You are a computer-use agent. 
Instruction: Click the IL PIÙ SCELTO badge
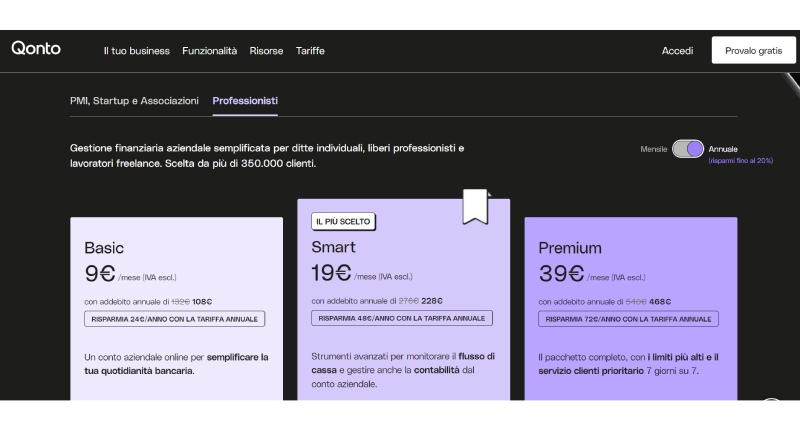[x=343, y=221]
